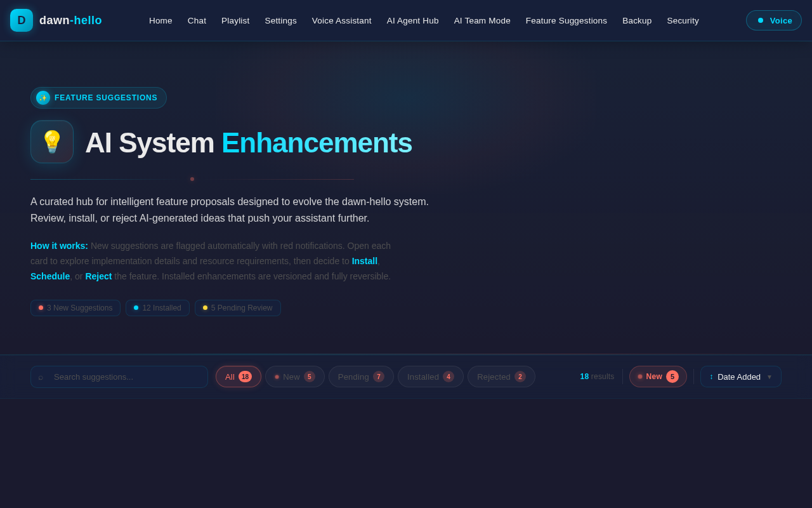Screen dimensions: 812x508
Task: Open the AI Agent Hub page
Action: (x=412, y=20)
